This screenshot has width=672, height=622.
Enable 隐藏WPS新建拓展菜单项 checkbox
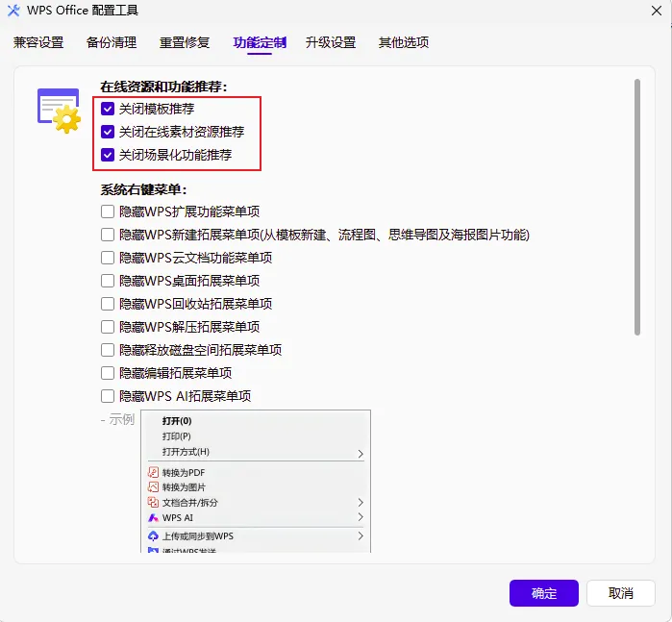point(108,235)
